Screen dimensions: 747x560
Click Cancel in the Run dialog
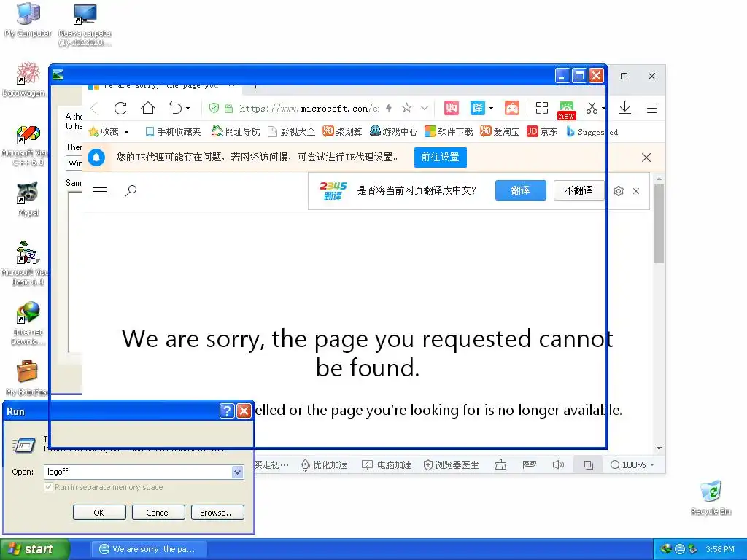click(x=158, y=513)
